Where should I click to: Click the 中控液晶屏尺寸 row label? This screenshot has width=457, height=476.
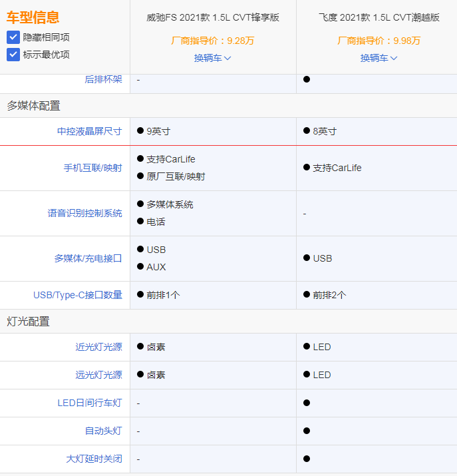point(89,131)
